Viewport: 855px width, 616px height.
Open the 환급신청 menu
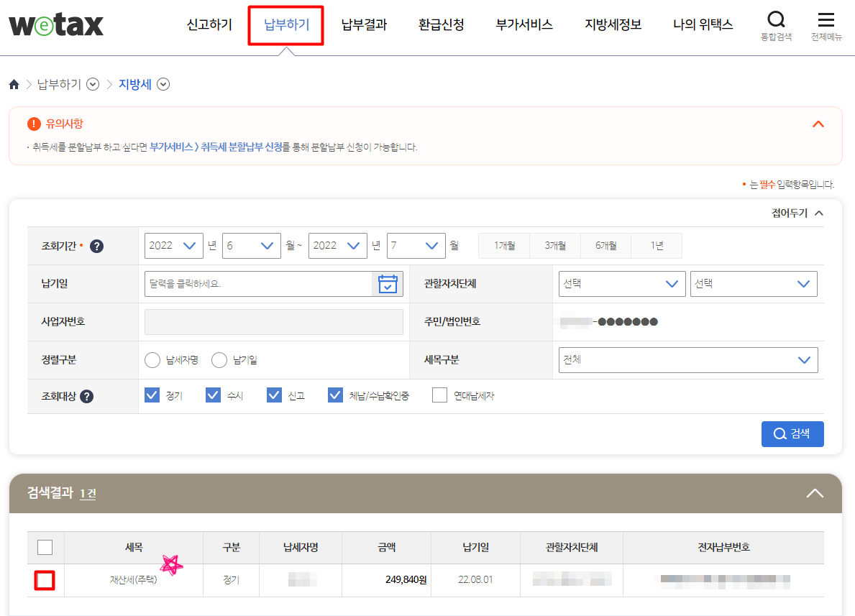point(441,24)
